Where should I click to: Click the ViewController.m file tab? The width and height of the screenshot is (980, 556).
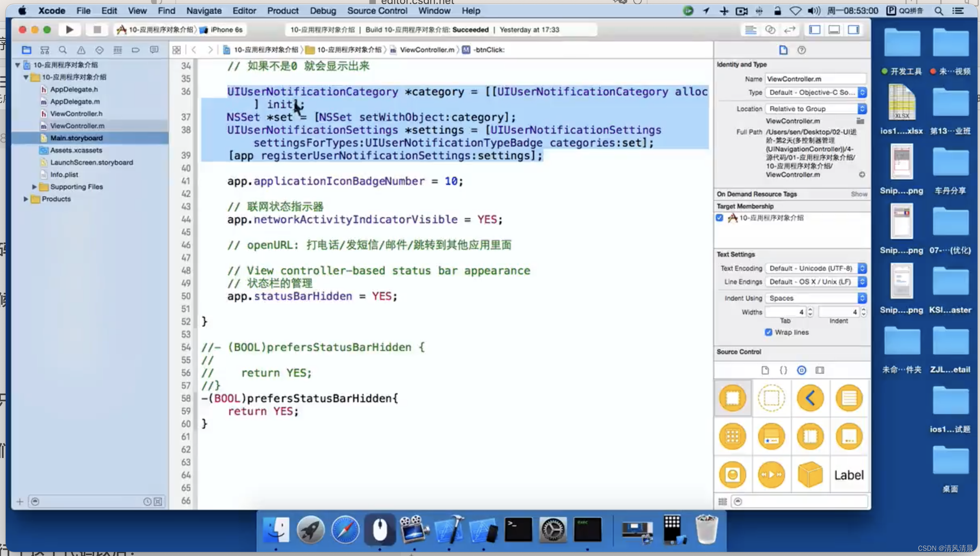tap(429, 49)
